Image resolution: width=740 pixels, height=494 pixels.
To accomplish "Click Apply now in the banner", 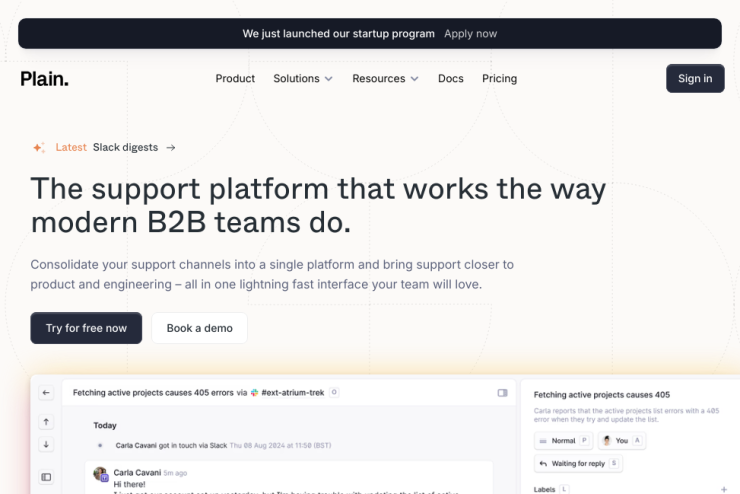I will click(471, 34).
